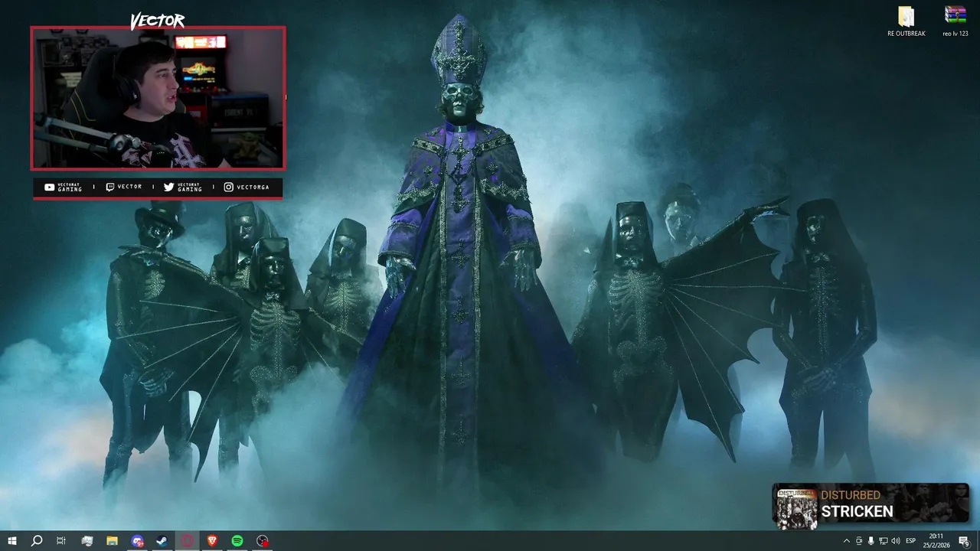The height and width of the screenshot is (551, 980).
Task: Open the pinned app left of File Explorer
Action: [87, 541]
